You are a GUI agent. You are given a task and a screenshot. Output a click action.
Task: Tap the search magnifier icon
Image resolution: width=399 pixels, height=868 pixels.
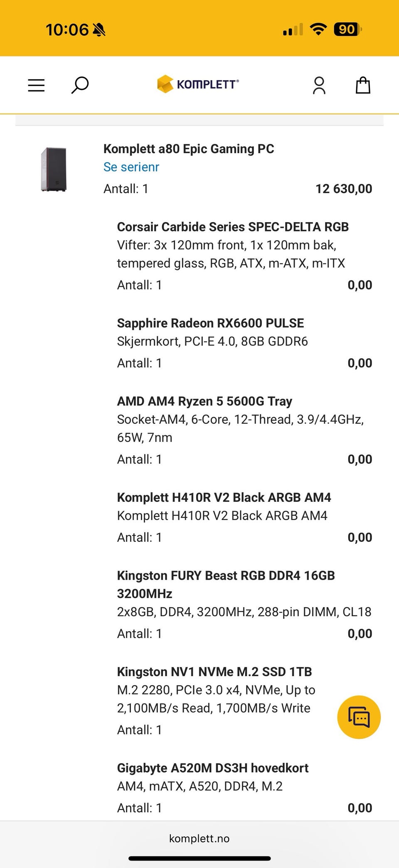[79, 85]
